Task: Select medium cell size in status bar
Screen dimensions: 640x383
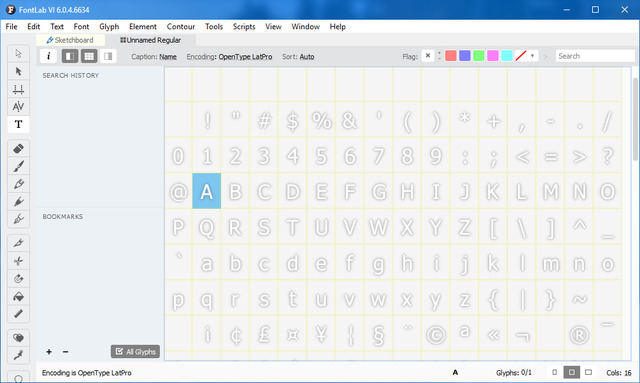Action: 571,372
